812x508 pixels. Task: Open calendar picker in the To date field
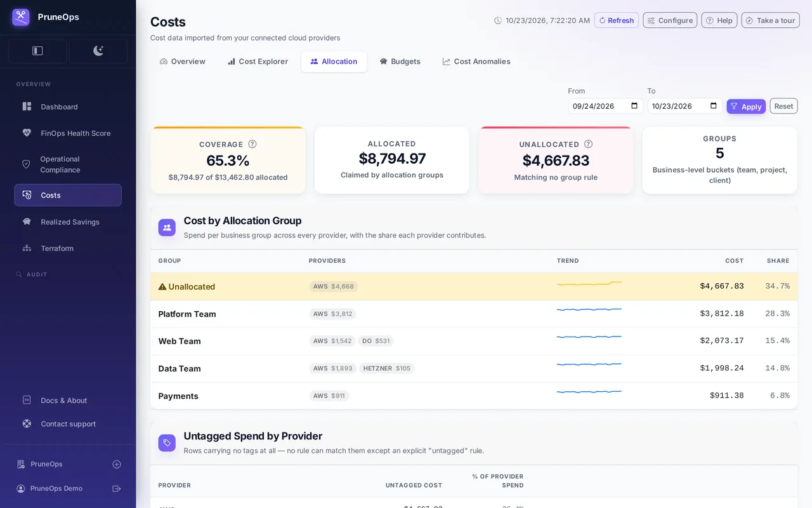click(714, 106)
